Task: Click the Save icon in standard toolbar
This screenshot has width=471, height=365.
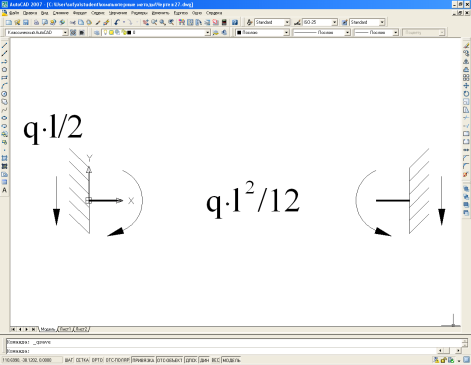Action: [26, 22]
